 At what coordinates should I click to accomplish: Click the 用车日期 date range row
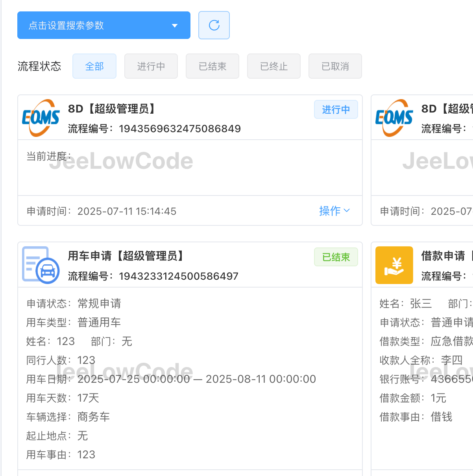171,379
